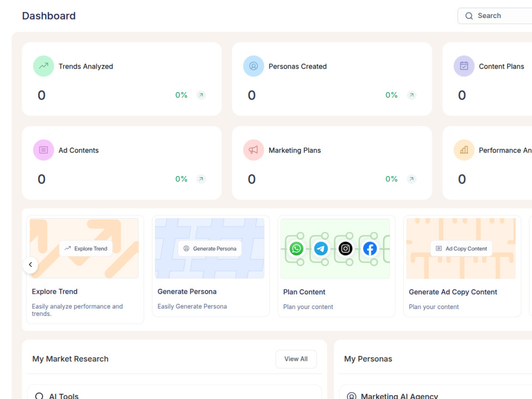Click the Telegram icon in Plan Content

pos(321,248)
